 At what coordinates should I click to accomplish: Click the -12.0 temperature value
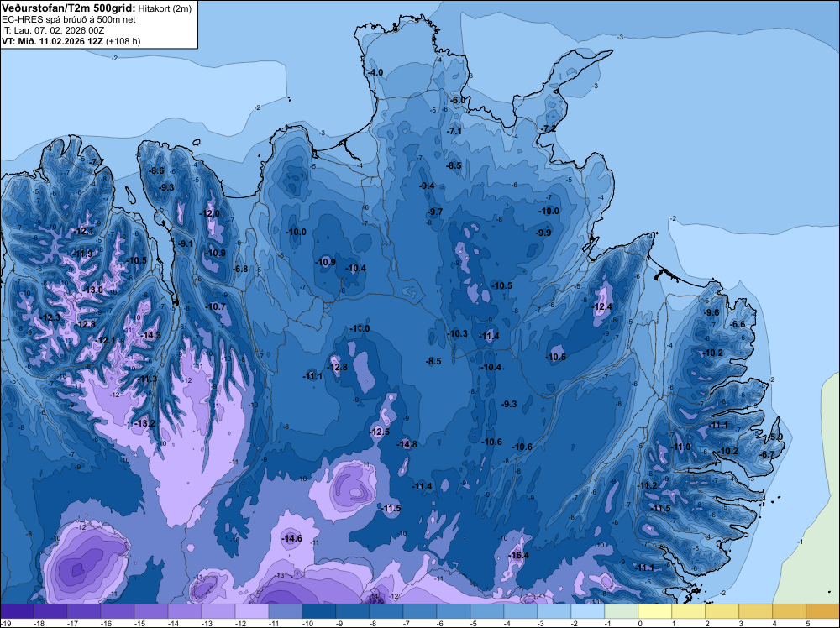pyautogui.click(x=209, y=213)
